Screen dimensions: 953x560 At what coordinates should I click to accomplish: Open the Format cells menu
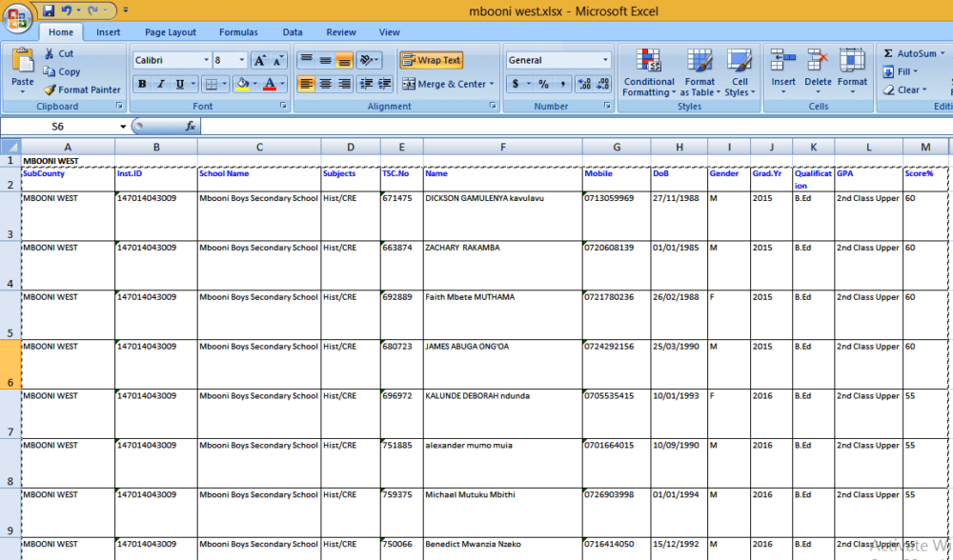tap(852, 71)
